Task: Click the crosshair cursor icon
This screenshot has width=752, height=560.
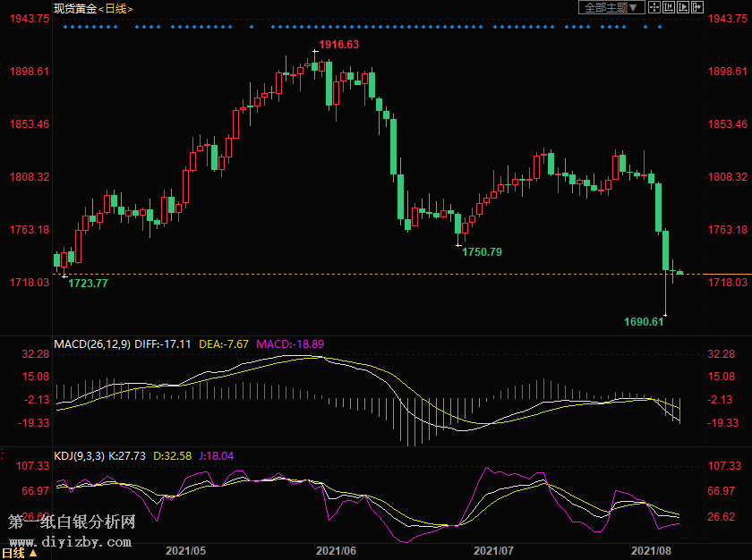Action: pyautogui.click(x=654, y=8)
